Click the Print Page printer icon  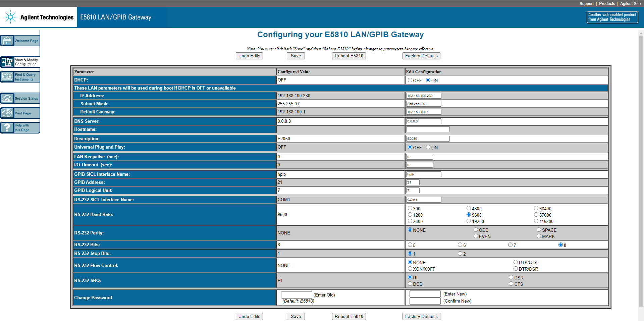tap(7, 113)
